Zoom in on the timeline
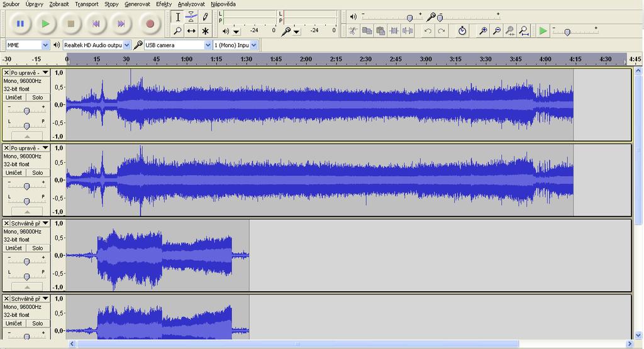644x349 pixels. click(x=483, y=31)
